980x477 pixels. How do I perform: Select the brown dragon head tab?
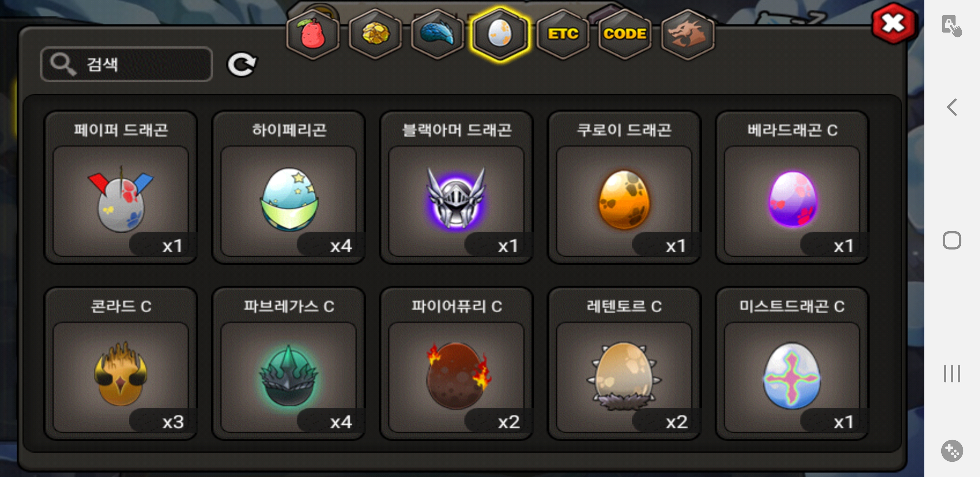click(687, 34)
